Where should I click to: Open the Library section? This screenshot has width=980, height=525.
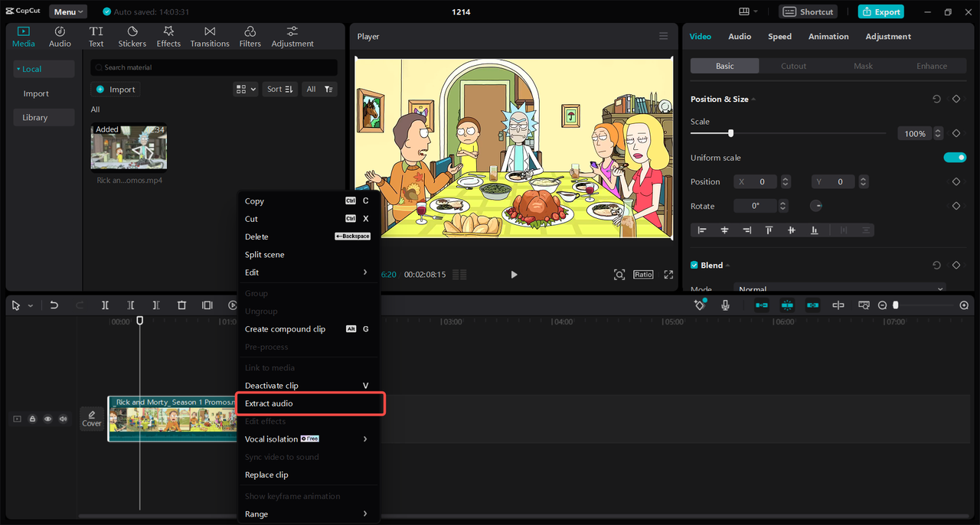coord(44,118)
